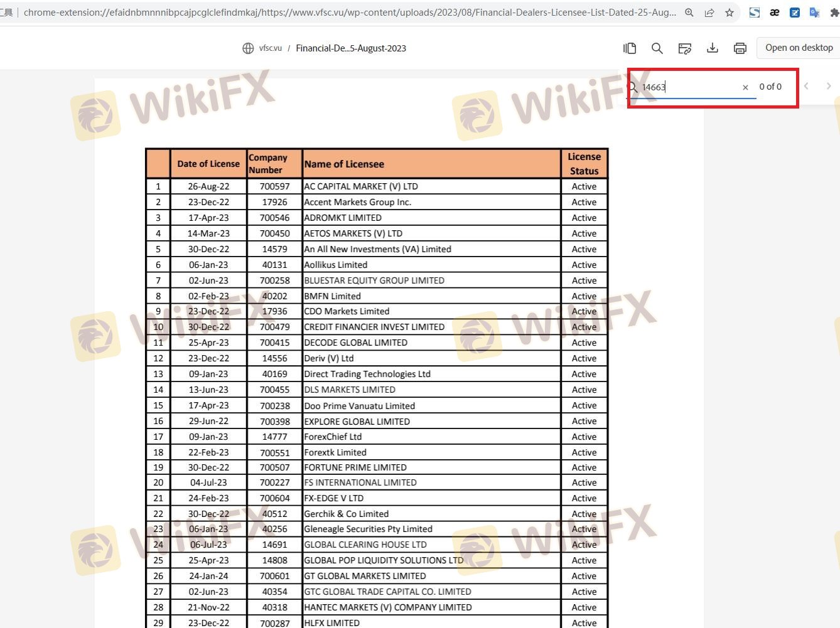Bookmark this page with the star icon

(x=730, y=13)
